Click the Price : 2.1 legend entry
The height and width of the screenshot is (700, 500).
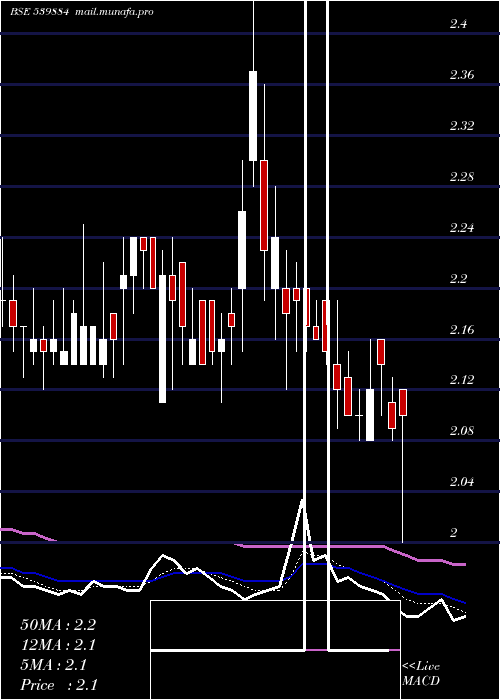pyautogui.click(x=59, y=685)
